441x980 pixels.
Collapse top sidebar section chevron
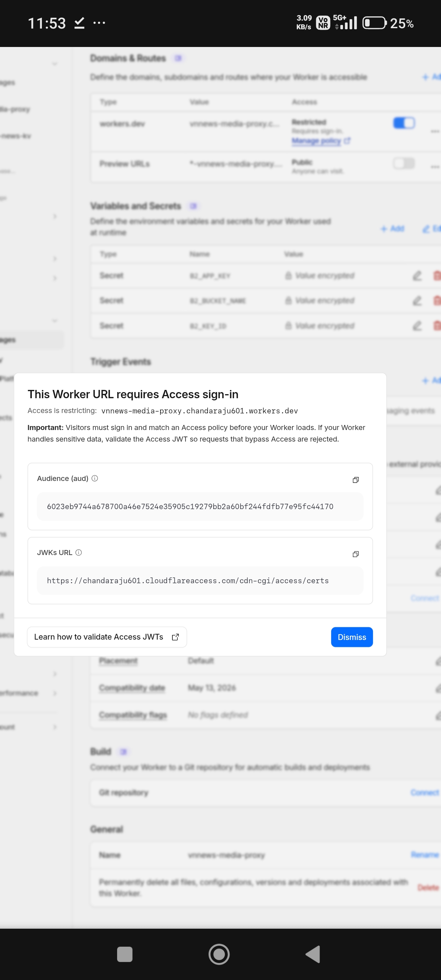[x=55, y=64]
